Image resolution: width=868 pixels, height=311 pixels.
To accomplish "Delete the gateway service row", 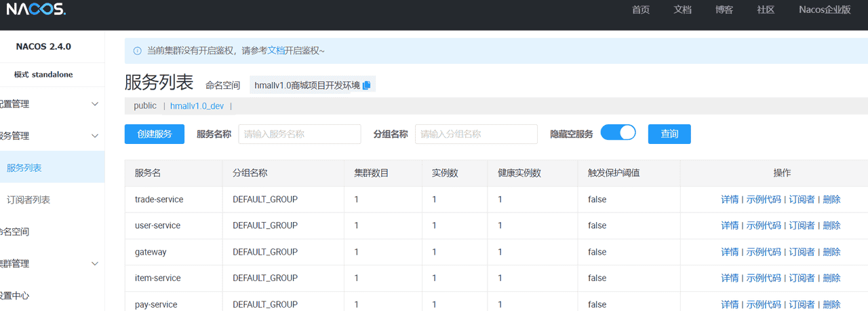I will pyautogui.click(x=831, y=252).
